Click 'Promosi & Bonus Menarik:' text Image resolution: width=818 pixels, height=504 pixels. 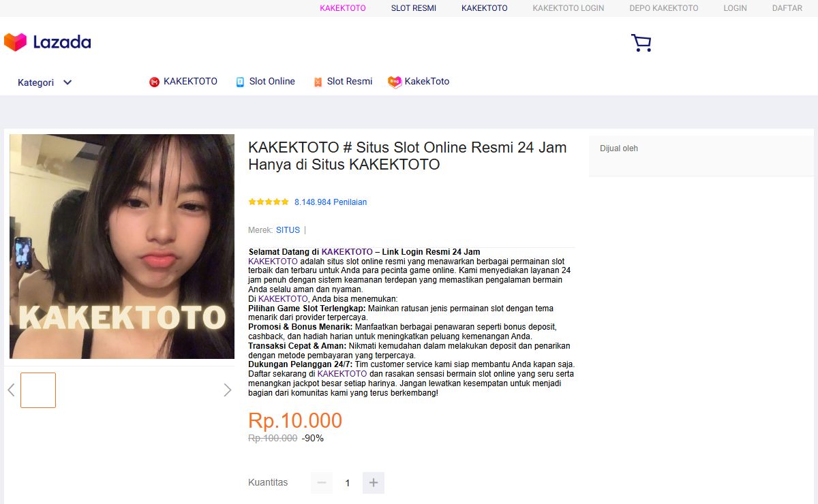pos(301,327)
